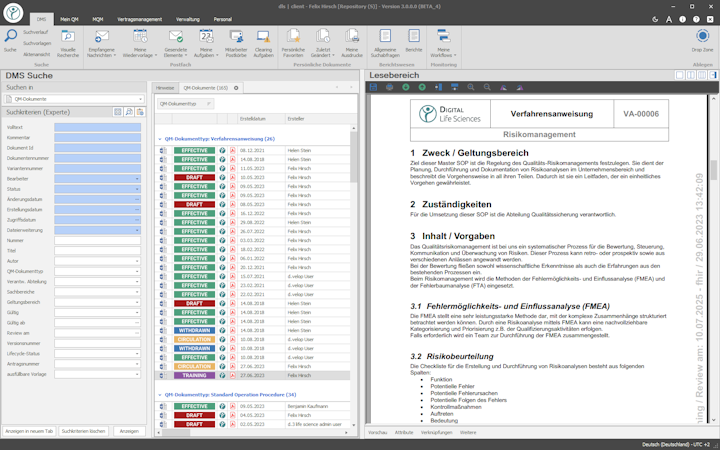This screenshot has height=450, width=720.
Task: Open the Verknüpfungen tab below preview
Action: (x=436, y=433)
